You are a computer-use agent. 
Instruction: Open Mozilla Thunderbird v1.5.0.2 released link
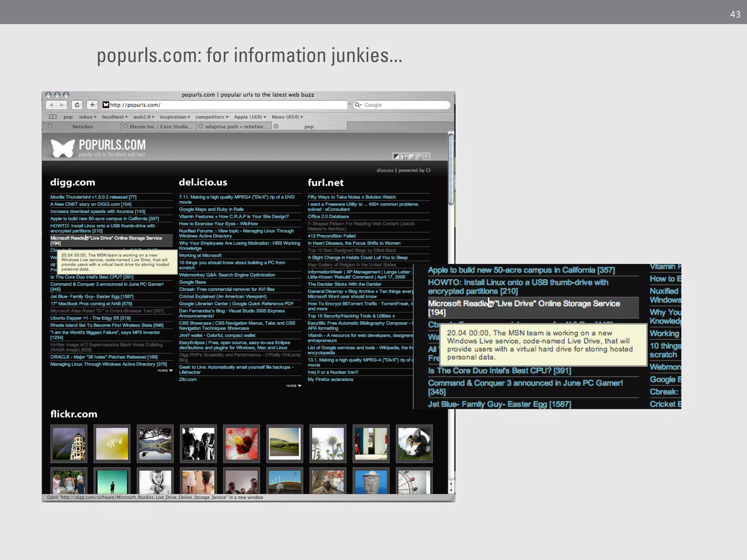click(x=93, y=197)
